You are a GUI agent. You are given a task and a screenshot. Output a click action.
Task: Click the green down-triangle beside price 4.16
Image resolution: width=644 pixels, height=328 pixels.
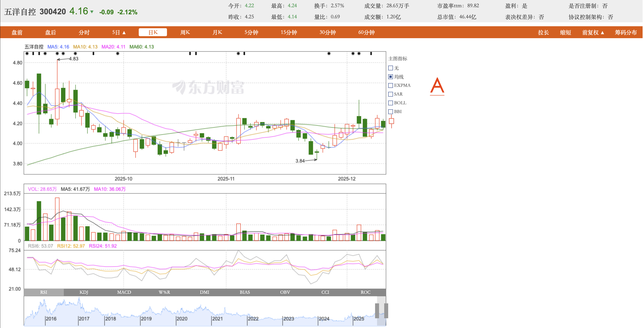[92, 12]
